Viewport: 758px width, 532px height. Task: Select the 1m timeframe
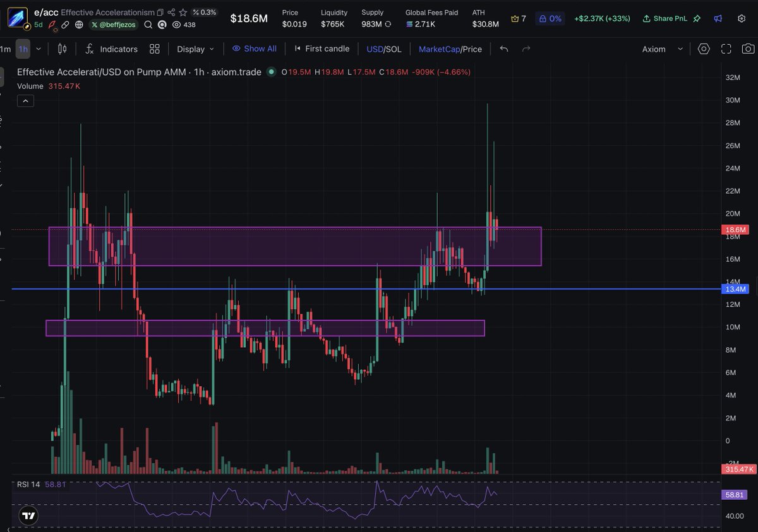tap(6, 49)
